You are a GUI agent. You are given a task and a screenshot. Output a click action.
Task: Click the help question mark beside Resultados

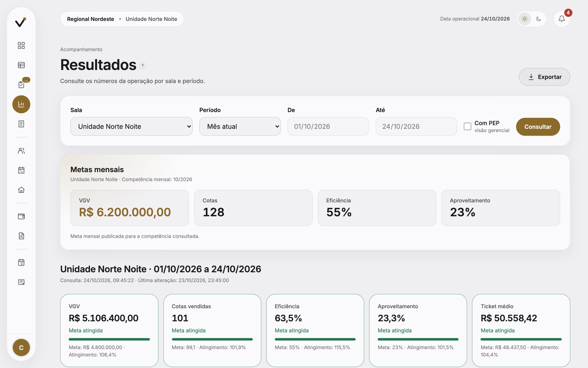point(143,66)
